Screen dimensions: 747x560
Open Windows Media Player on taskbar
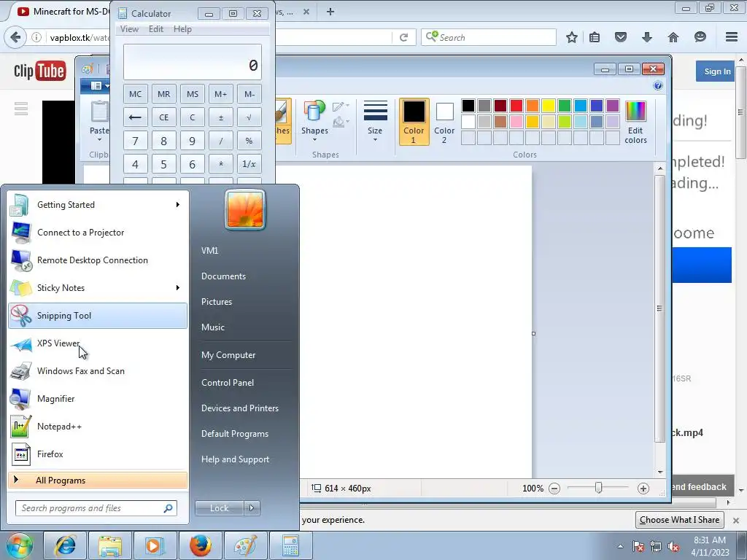coord(155,545)
